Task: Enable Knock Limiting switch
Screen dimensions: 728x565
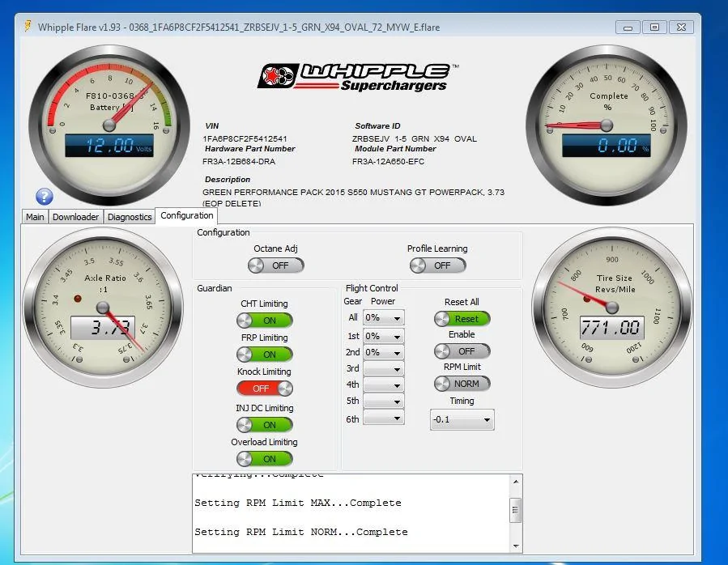Action: 265,389
